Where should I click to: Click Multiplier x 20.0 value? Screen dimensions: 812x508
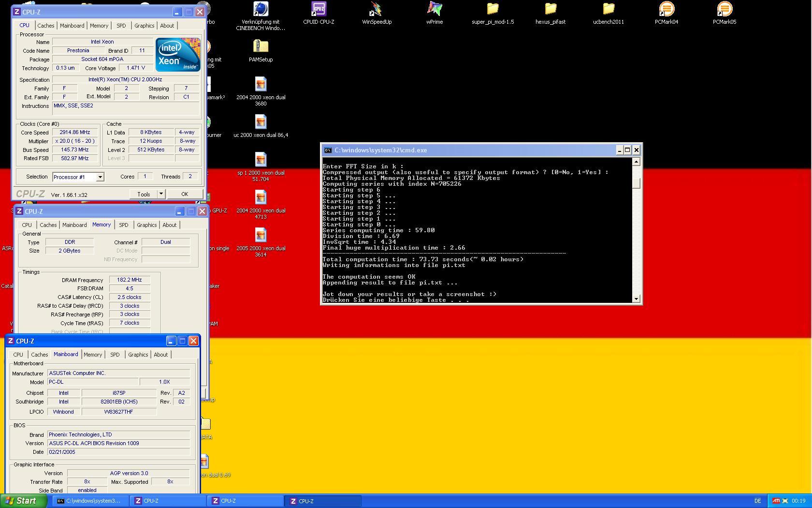tap(75, 141)
